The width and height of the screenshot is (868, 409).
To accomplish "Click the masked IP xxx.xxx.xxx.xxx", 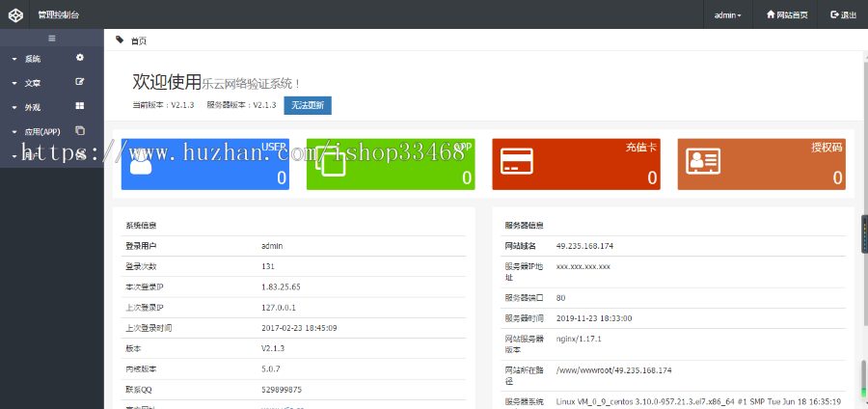I will coord(583,266).
